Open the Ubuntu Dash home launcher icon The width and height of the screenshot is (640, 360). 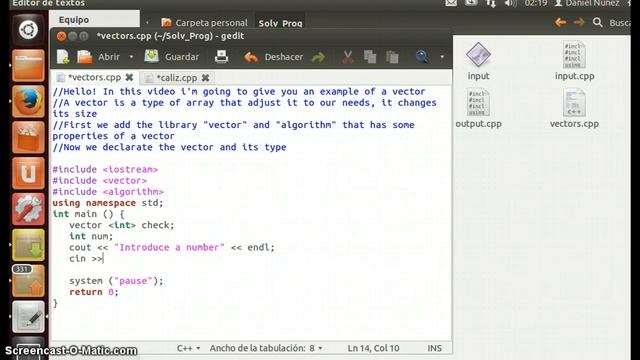[28, 30]
